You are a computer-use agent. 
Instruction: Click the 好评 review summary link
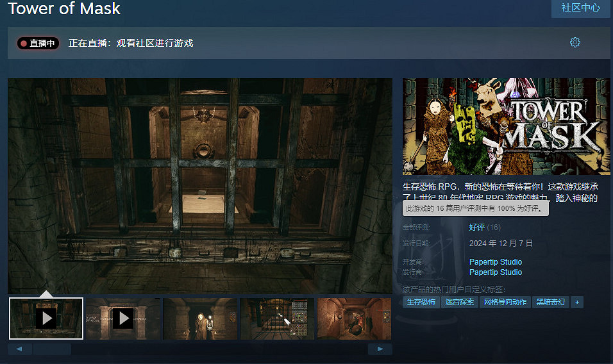[477, 227]
